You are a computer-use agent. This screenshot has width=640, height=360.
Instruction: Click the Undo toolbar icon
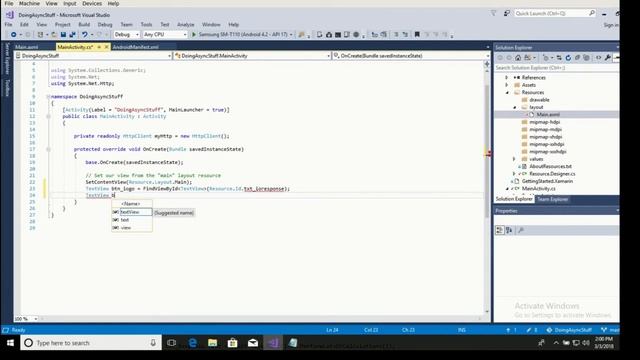tap(84, 35)
